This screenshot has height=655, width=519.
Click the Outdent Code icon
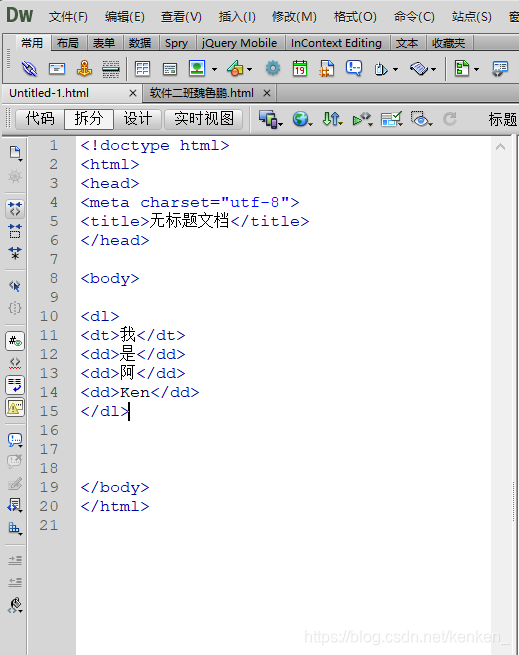(15, 582)
